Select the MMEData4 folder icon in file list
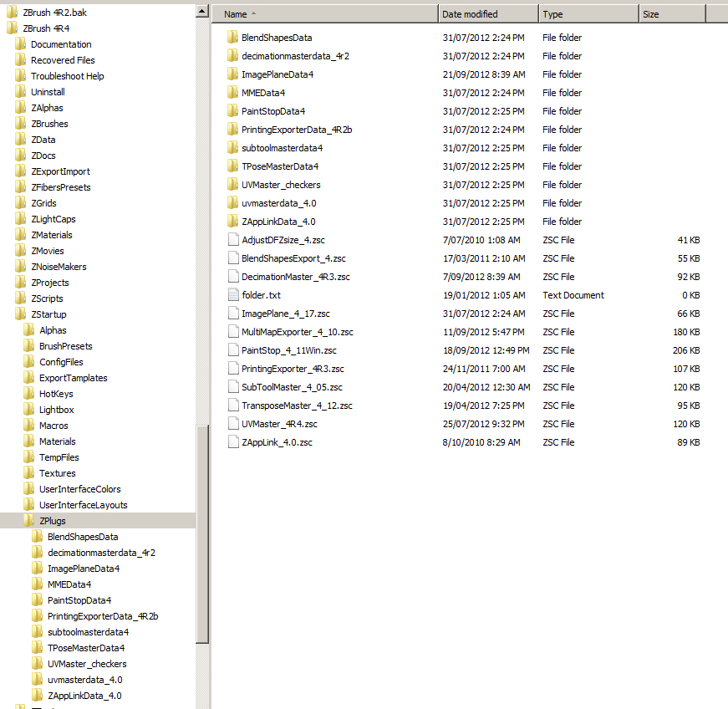The image size is (728, 709). pyautogui.click(x=232, y=93)
